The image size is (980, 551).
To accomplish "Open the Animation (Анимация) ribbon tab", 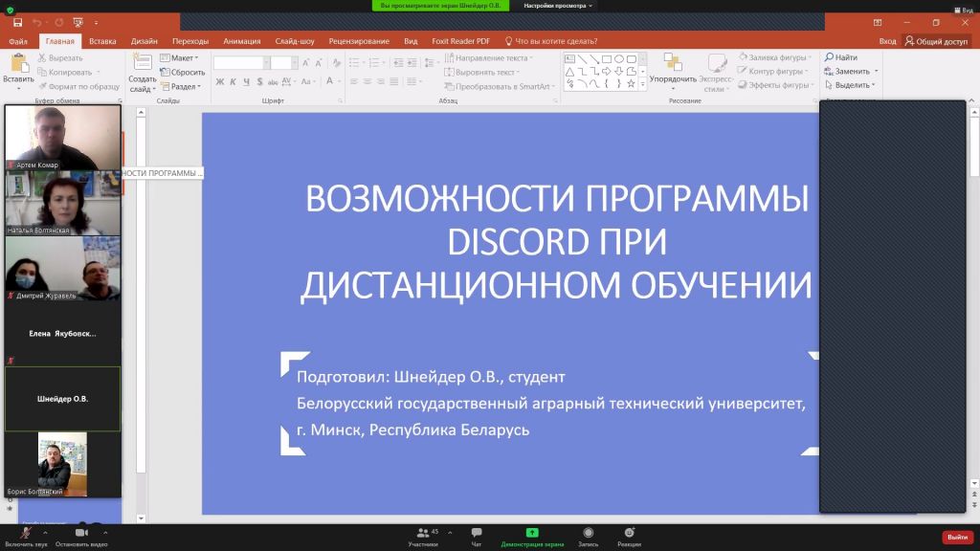I will [x=241, y=41].
